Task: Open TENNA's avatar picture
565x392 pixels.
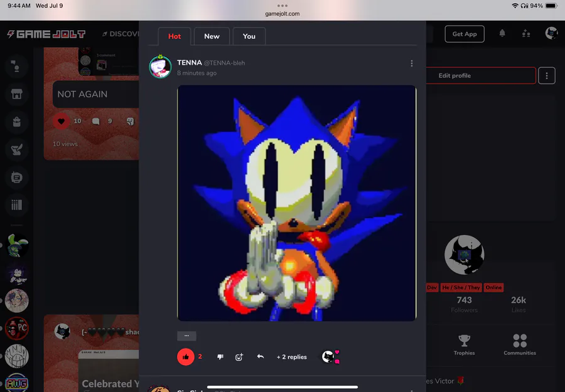Action: [160, 66]
